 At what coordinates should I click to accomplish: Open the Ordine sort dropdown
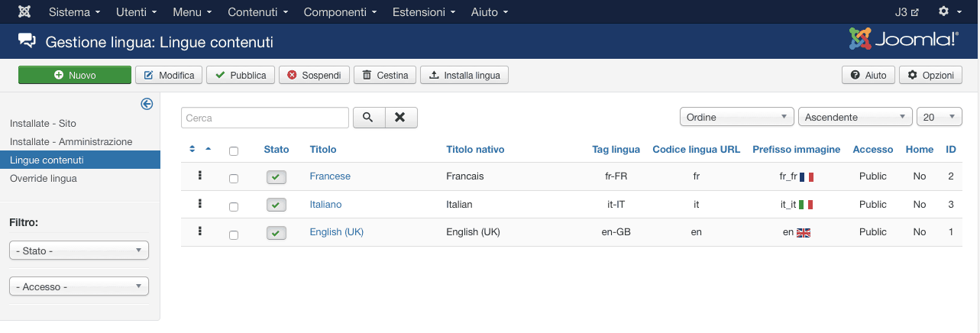[736, 117]
